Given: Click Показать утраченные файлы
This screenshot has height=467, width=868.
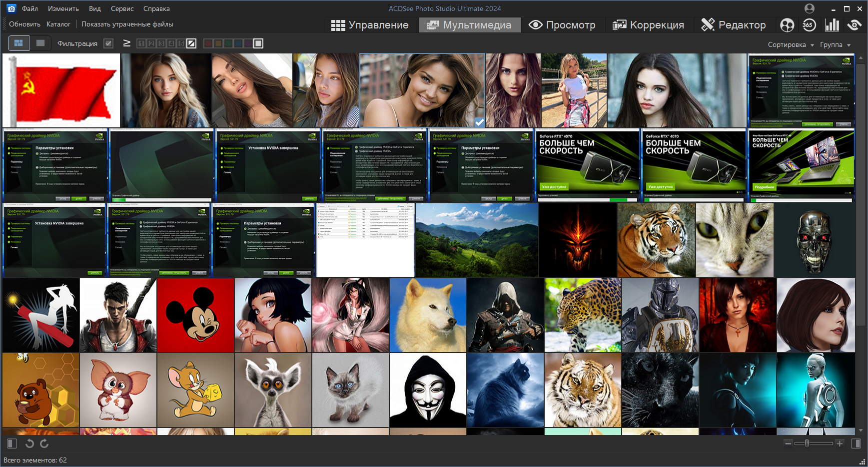Looking at the screenshot, I should (127, 24).
